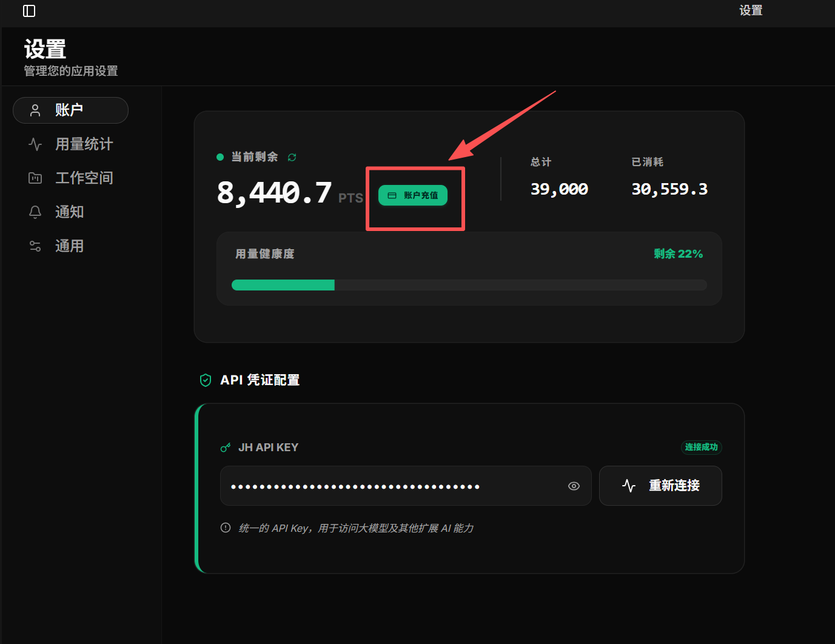
Task: Click the user icon beside 账户
Action: (35, 110)
